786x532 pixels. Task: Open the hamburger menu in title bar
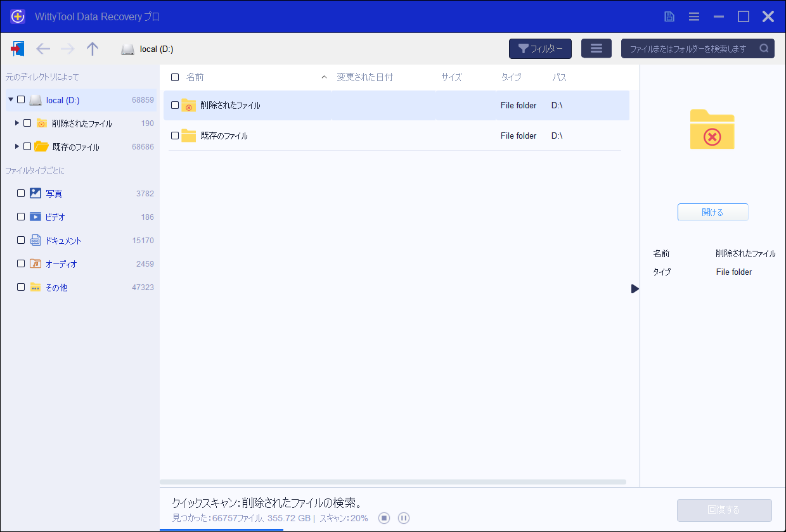[x=694, y=16]
